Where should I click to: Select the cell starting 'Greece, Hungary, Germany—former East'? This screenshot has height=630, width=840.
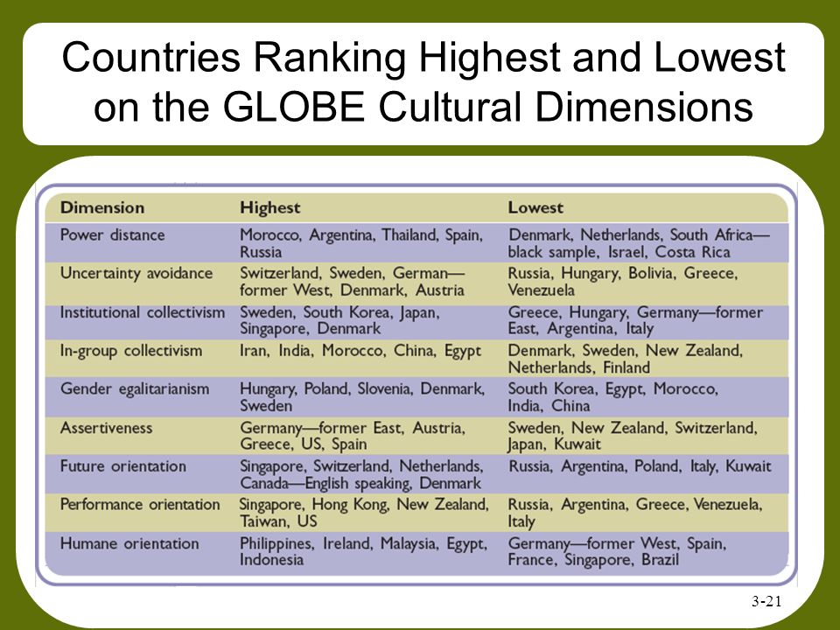tap(635, 320)
